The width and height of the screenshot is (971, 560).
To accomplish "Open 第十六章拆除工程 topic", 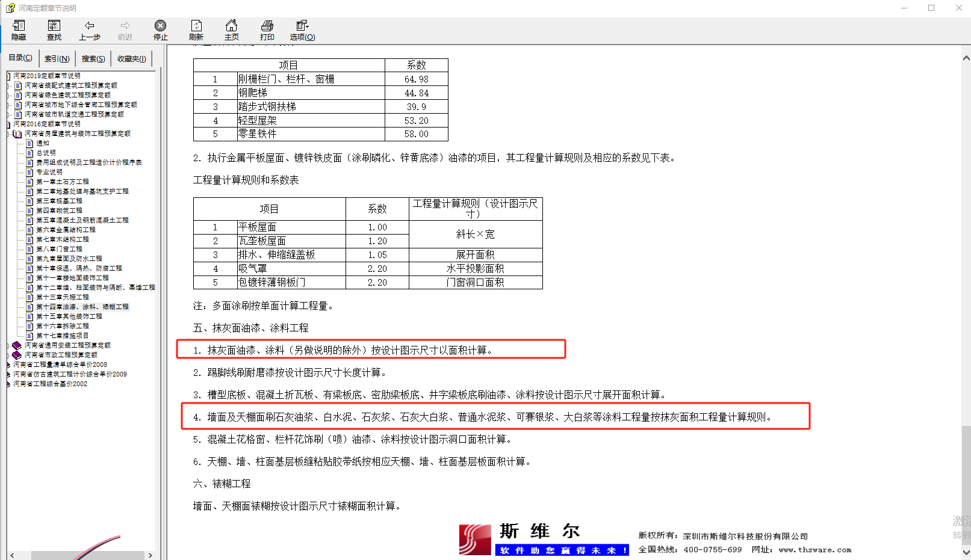I will pos(63,326).
